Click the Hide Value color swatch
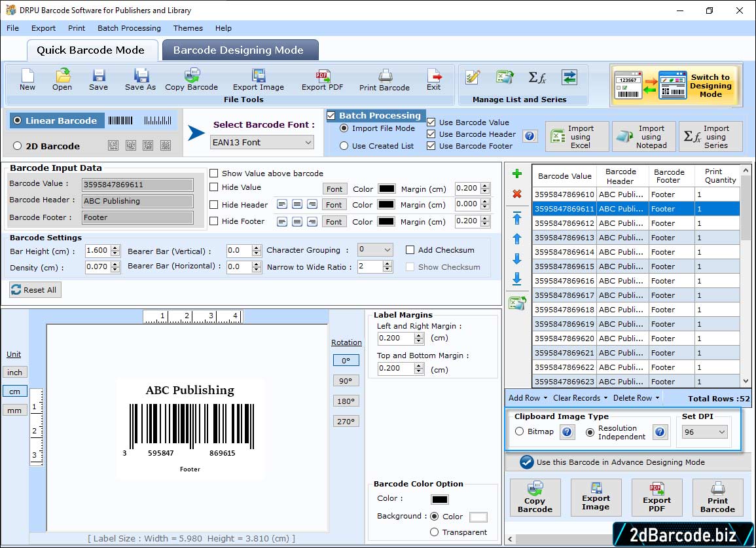Viewport: 756px width, 548px height. click(387, 189)
